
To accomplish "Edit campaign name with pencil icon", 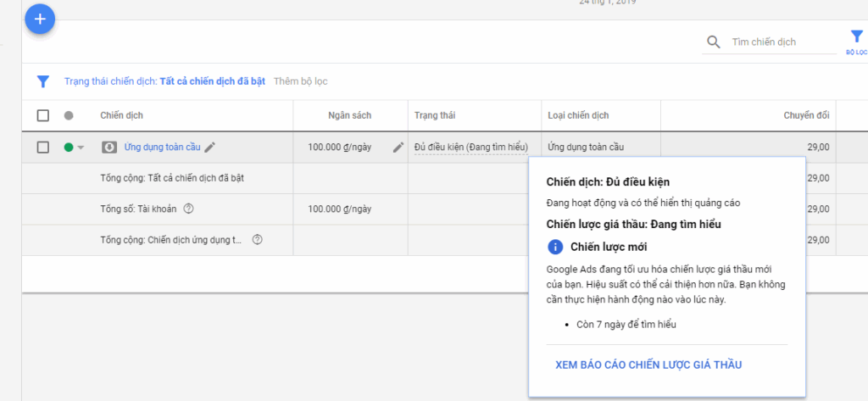I will (210, 148).
